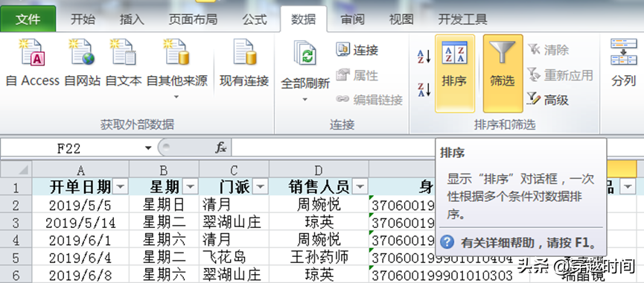
Task: Click cell with date 2019/5/14
Action: tap(80, 222)
